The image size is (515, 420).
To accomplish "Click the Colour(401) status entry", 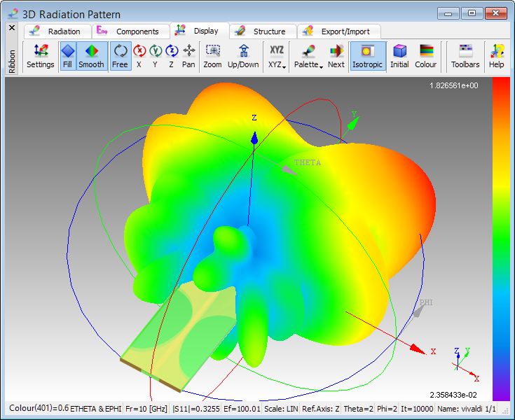I will [x=39, y=408].
